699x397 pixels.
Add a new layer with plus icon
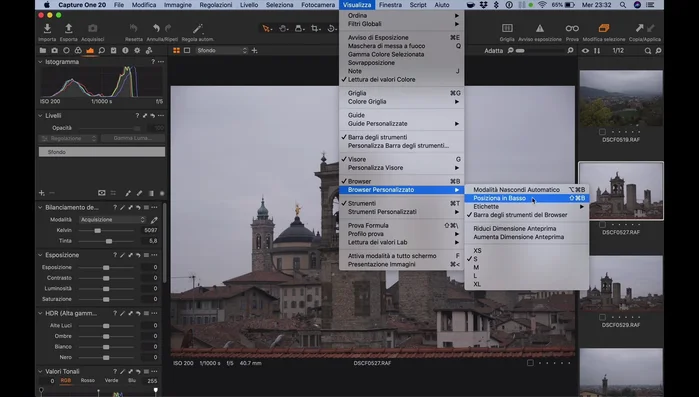coord(41,193)
